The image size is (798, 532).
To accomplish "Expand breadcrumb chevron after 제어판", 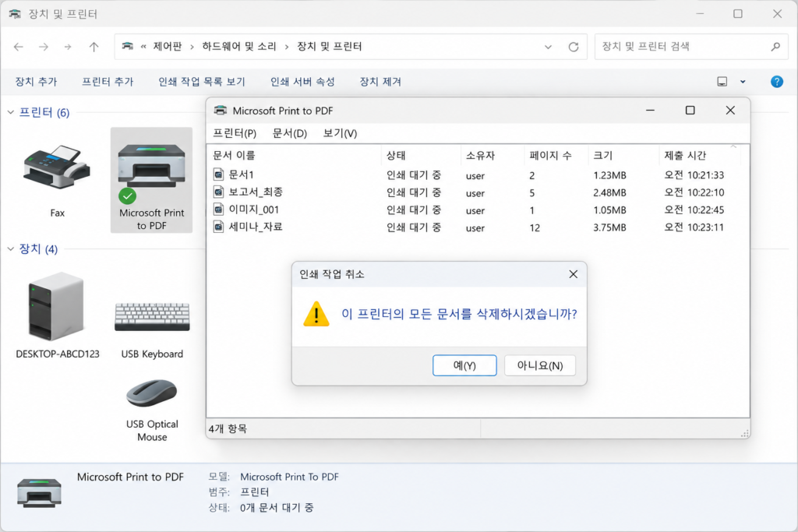I will tap(192, 47).
